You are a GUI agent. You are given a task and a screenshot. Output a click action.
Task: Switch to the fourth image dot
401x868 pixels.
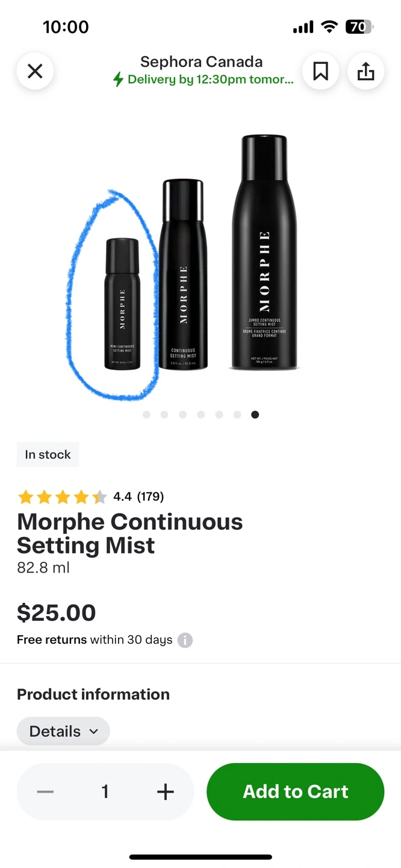click(x=200, y=415)
